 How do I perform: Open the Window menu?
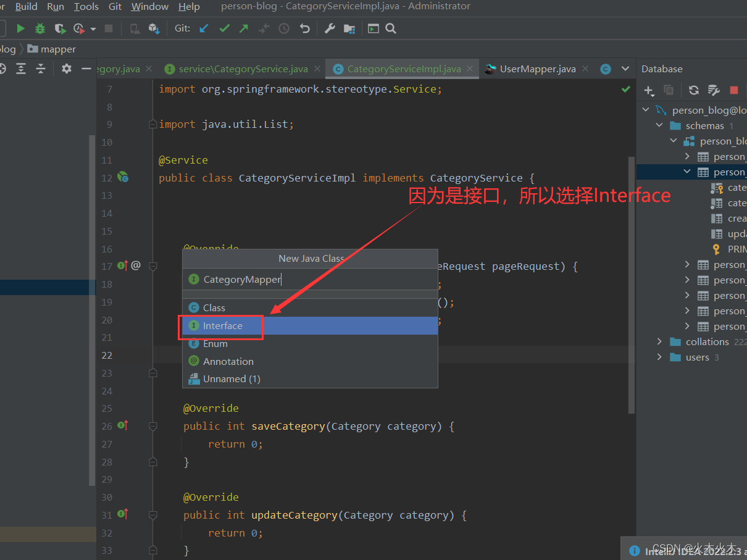150,6
